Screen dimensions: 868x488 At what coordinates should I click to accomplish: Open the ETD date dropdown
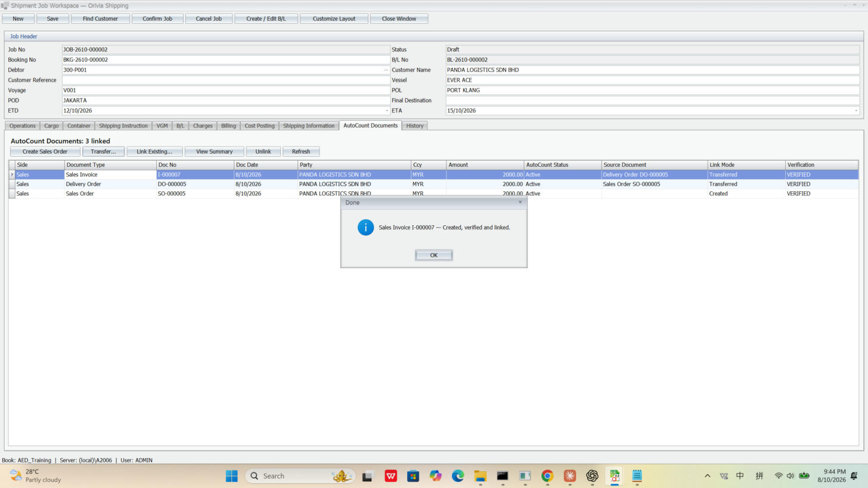pyautogui.click(x=387, y=111)
